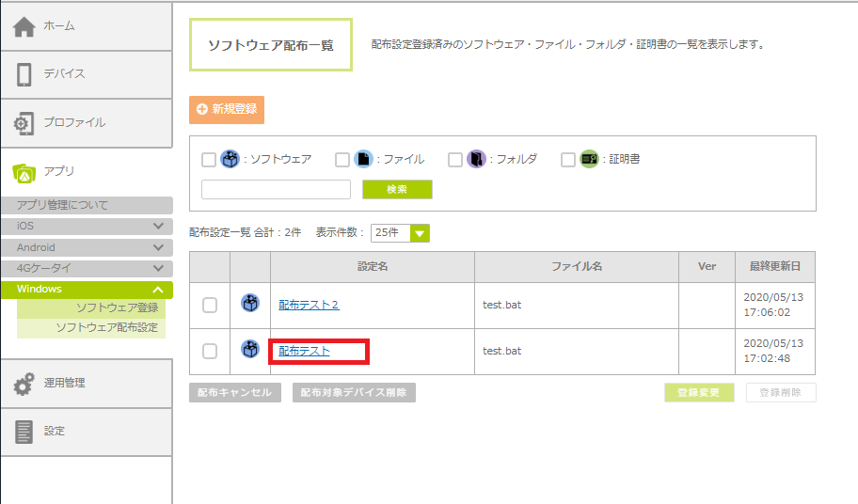This screenshot has height=504, width=858.
Task: Click the orange 新規登録 button
Action: (227, 110)
